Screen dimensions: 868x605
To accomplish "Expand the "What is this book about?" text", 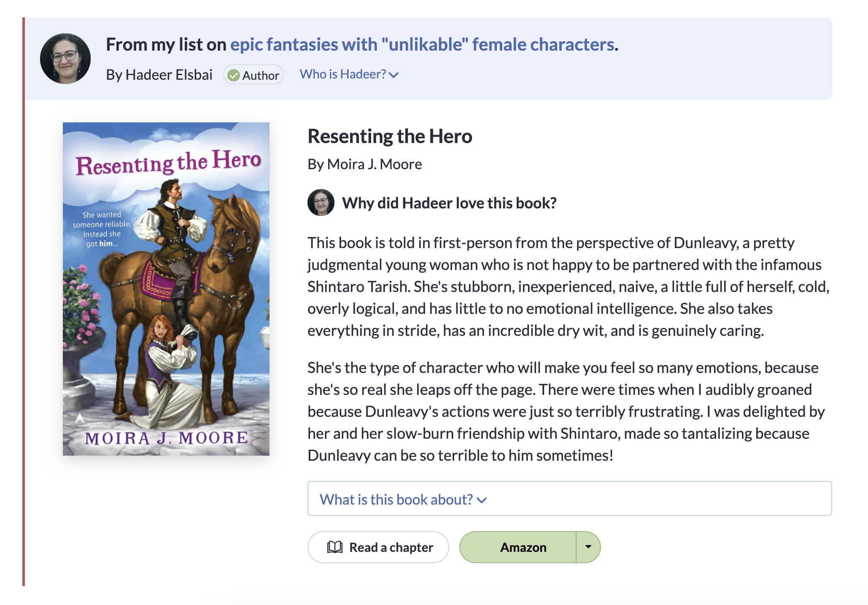I will (396, 500).
